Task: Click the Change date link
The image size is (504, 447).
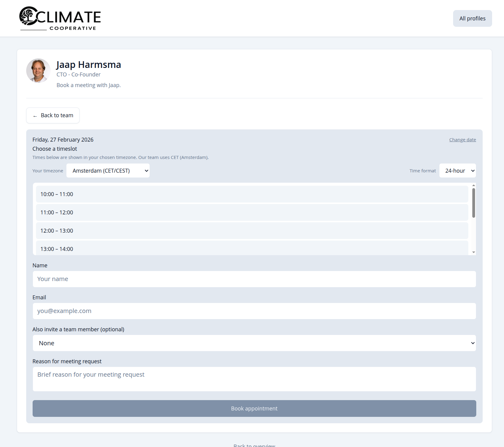Action: 462,140
